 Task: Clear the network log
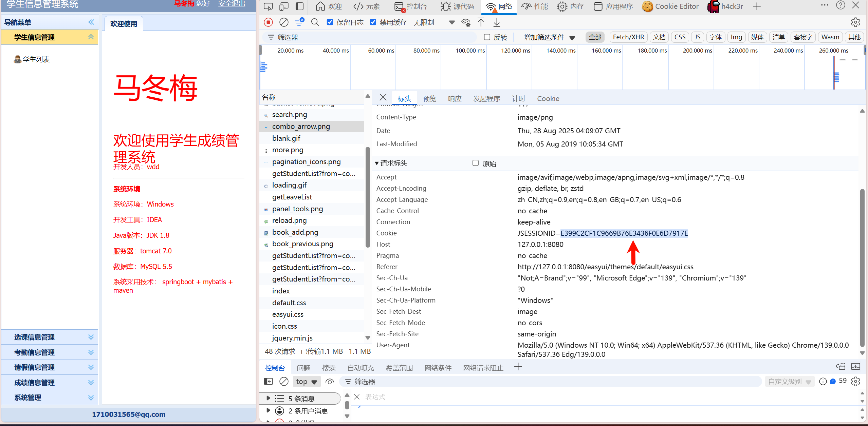click(x=284, y=22)
